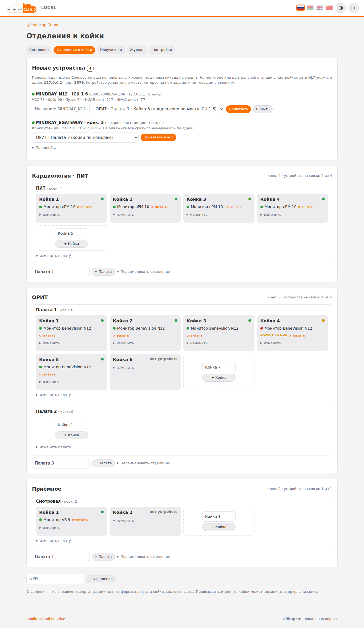Screen dimensions: 364x628
Task: Expand изменить палату in ПИТ ward
Action: pyautogui.click(x=54, y=256)
